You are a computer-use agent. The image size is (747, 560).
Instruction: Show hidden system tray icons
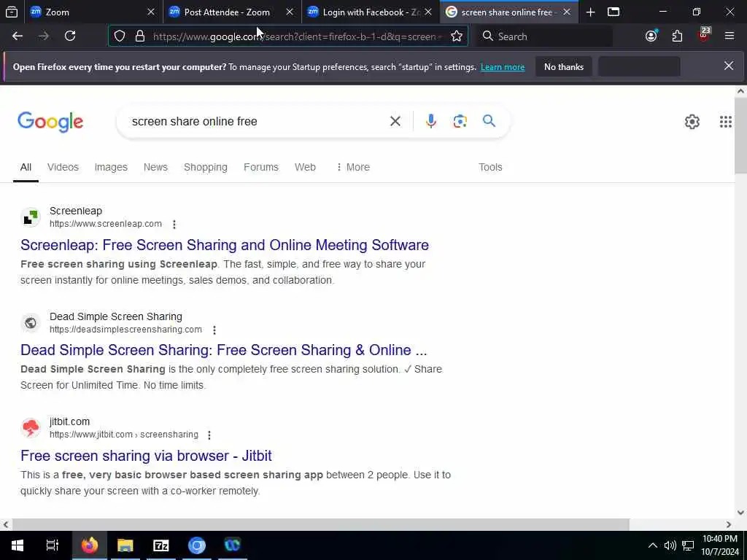pyautogui.click(x=653, y=545)
